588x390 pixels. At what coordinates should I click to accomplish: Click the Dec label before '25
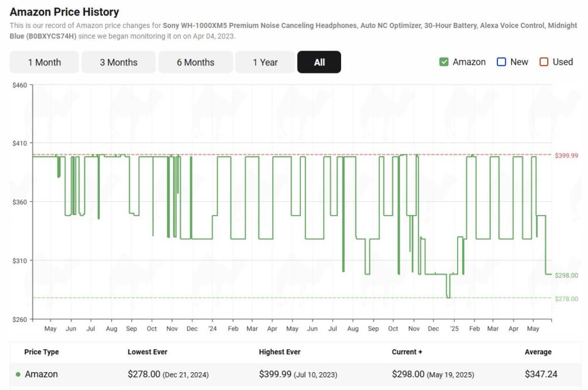click(433, 329)
